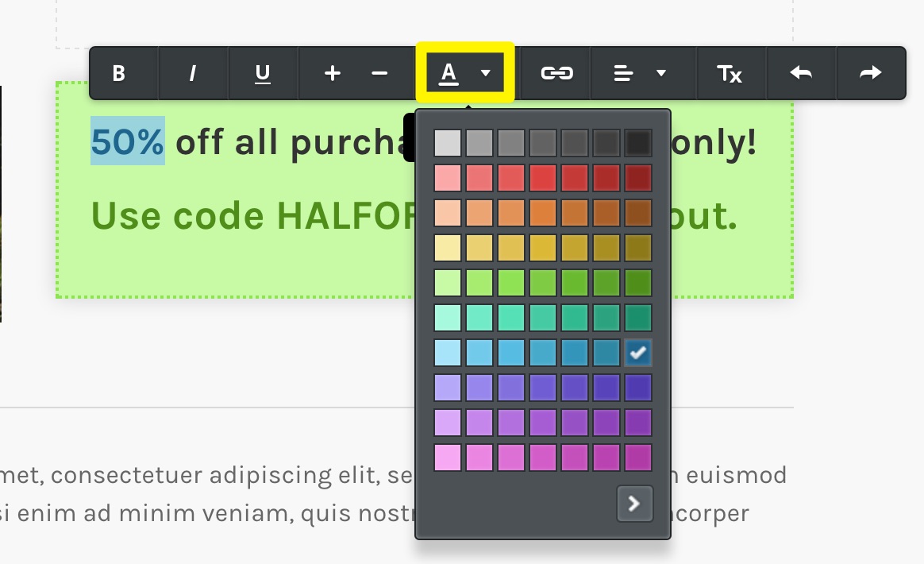Apply underline to selected text
Image resolution: width=924 pixels, height=564 pixels.
263,73
